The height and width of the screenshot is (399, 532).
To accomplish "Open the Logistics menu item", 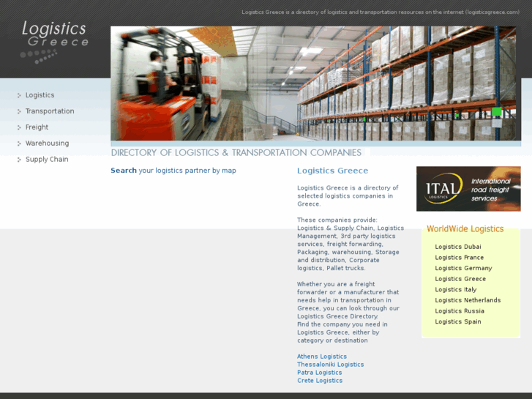I will click(40, 95).
